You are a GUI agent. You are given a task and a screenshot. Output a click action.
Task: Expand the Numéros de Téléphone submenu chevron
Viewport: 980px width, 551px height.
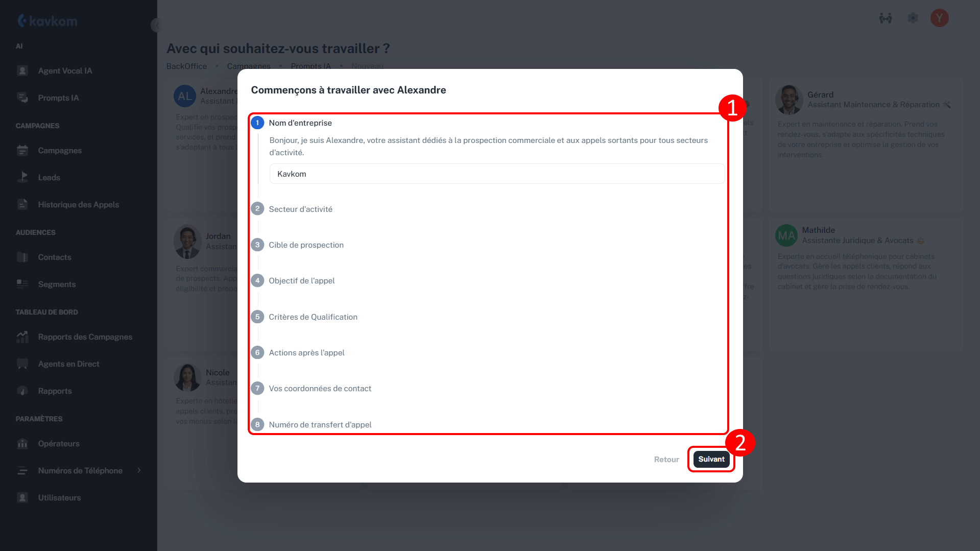click(139, 470)
